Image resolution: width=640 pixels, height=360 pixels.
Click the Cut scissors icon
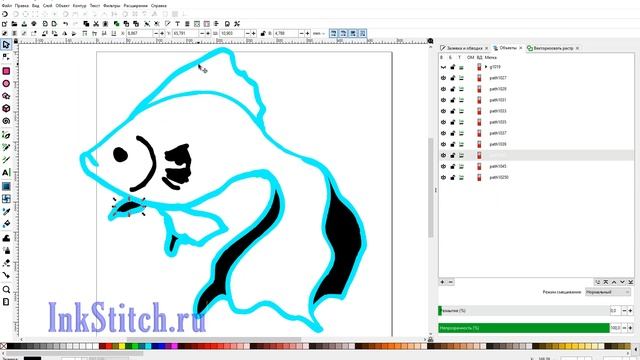(x=96, y=24)
